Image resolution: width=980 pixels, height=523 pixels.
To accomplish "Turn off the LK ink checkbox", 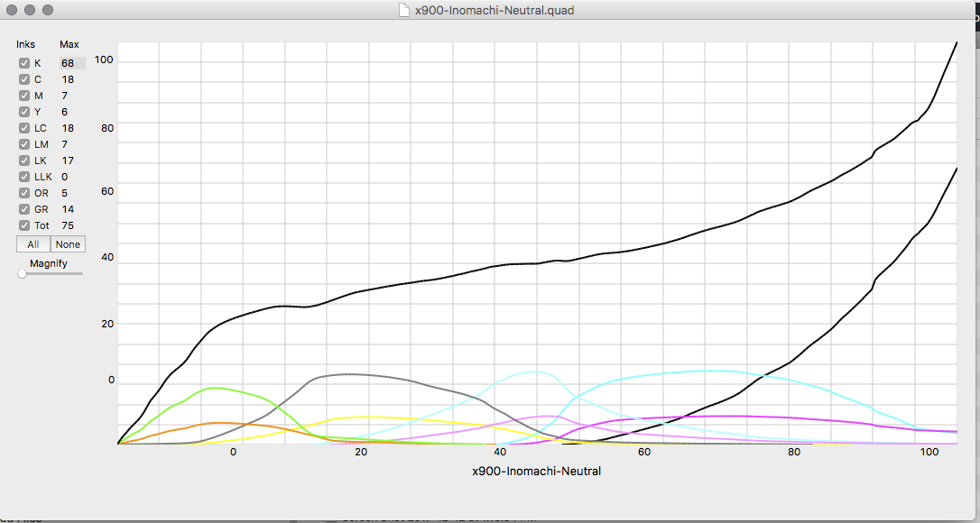I will tap(24, 161).
